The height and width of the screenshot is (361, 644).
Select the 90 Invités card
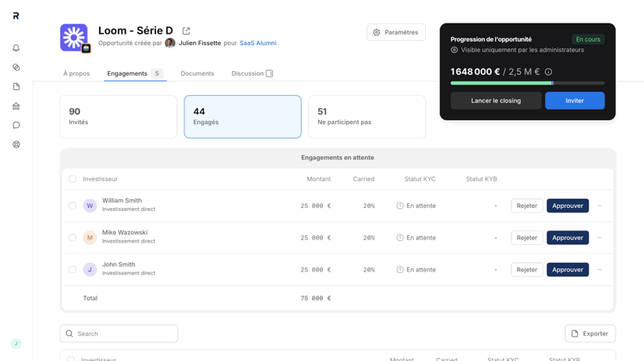[x=118, y=117]
